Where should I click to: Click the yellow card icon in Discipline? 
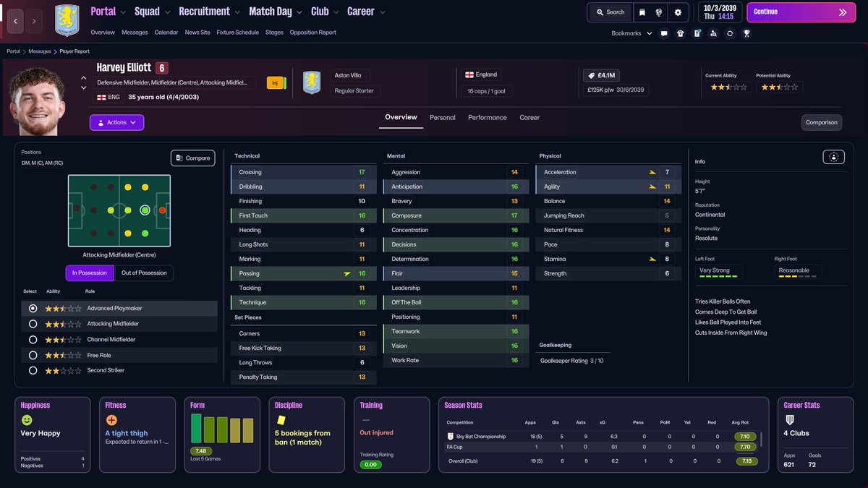(281, 419)
